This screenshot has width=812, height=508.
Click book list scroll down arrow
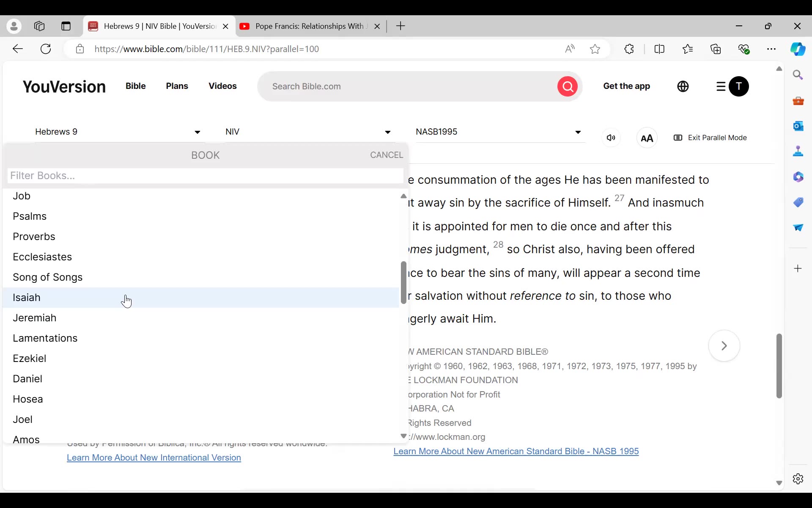click(x=403, y=436)
